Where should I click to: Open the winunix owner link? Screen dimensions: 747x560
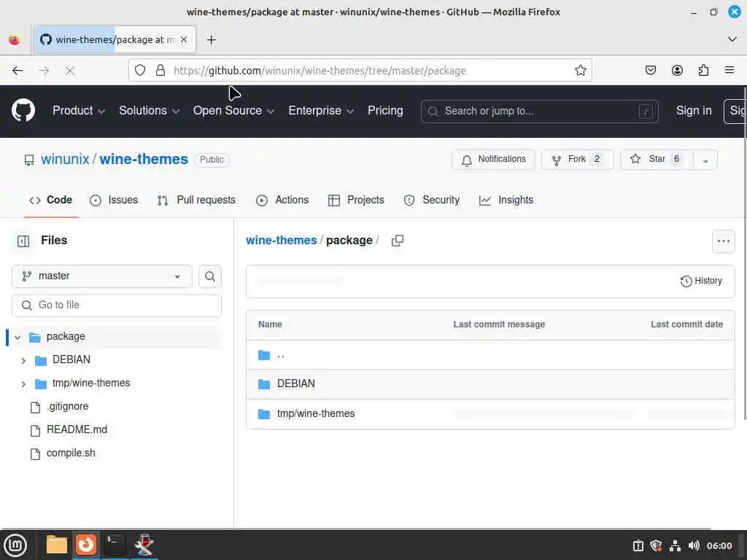65,159
